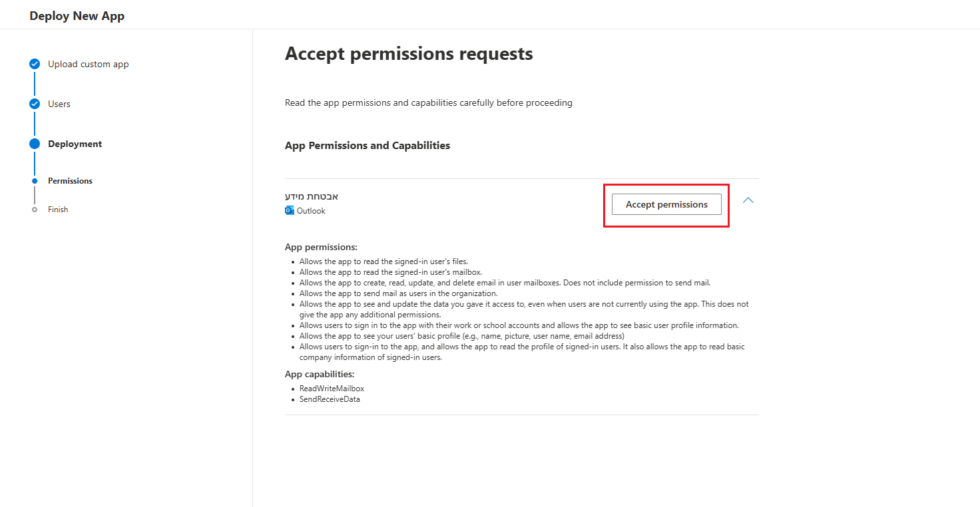Click the Deployment step circle indicator
Viewport: 980px width, 507px height.
click(35, 144)
